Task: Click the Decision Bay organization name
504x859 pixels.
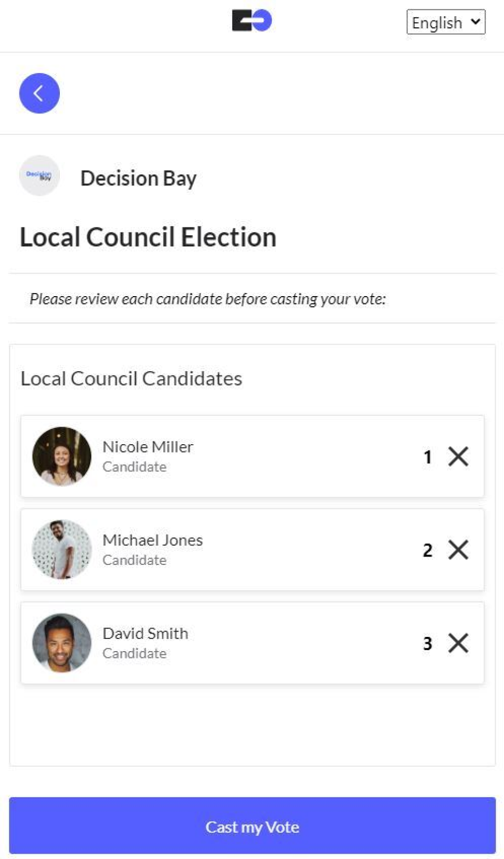Action: tap(139, 179)
